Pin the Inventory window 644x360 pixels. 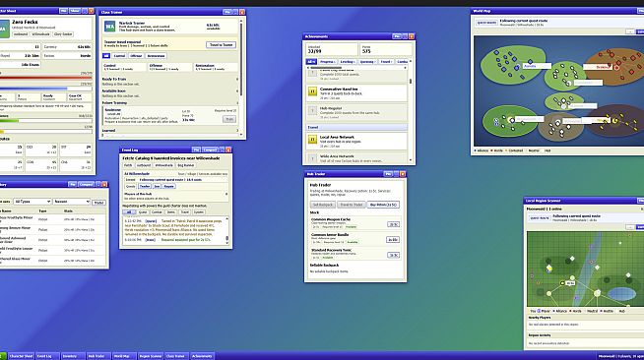(x=73, y=185)
